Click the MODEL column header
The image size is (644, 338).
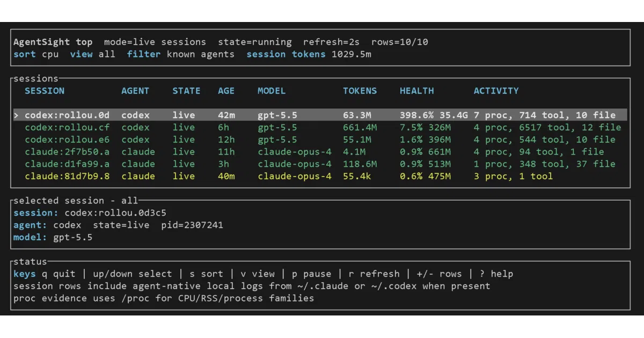[272, 91]
